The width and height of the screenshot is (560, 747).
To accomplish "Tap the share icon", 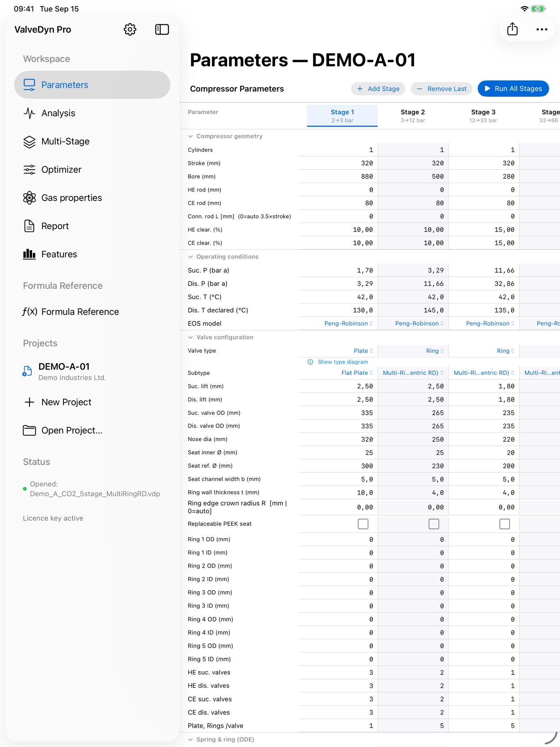I will (513, 29).
